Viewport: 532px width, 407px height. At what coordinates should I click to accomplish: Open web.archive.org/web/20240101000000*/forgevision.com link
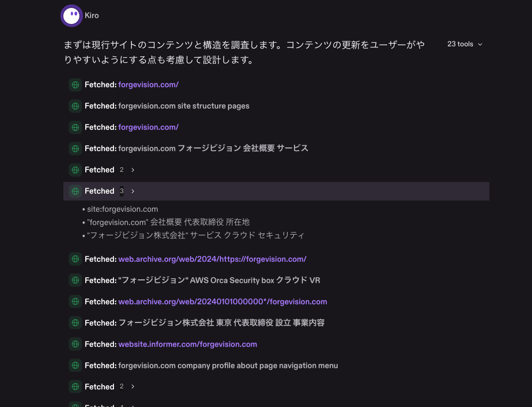(x=223, y=302)
